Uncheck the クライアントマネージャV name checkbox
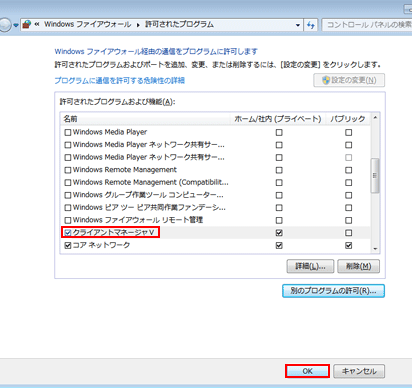The height and width of the screenshot is (388, 412). (68, 233)
